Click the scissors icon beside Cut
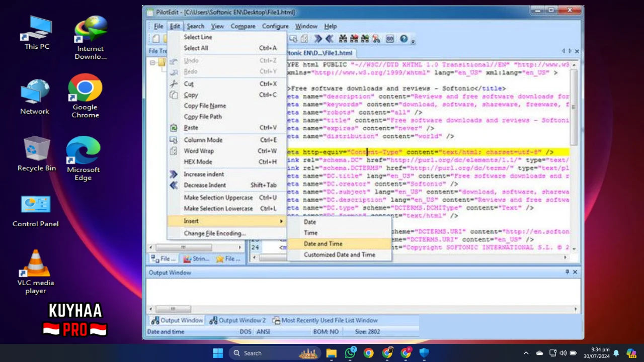This screenshot has height=362, width=644. (174, 84)
